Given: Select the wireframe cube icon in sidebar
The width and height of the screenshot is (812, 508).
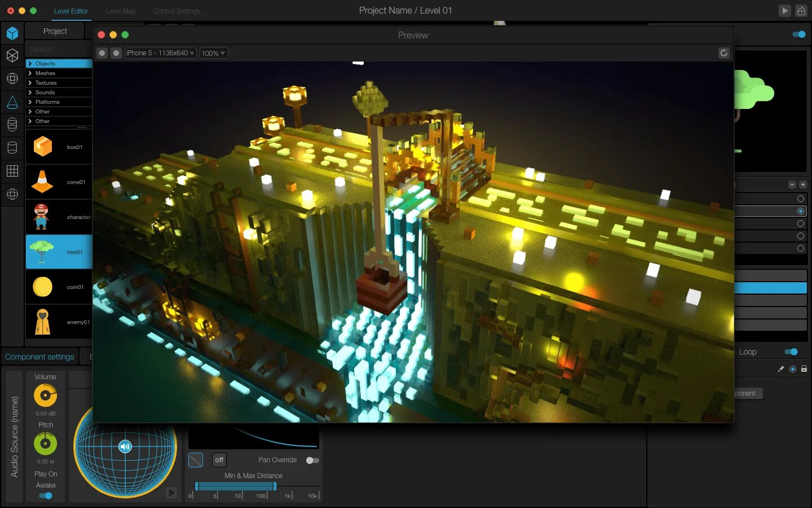Looking at the screenshot, I should coord(12,55).
